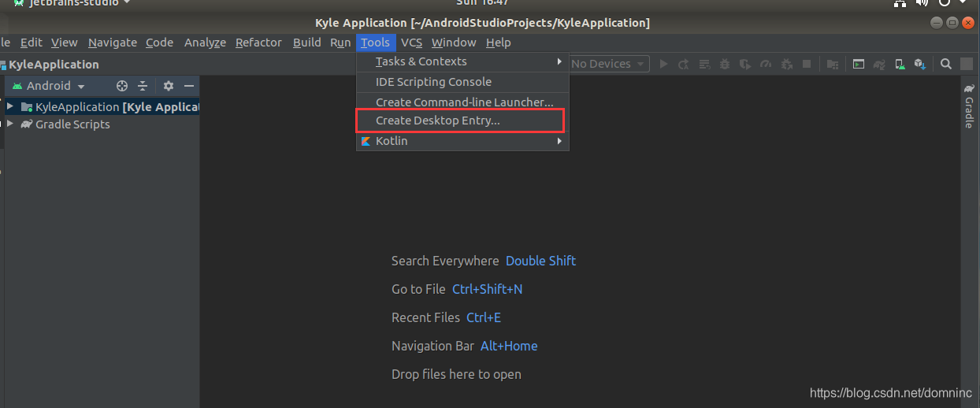Select Gradle Scripts tree item
The image size is (980, 408).
72,124
